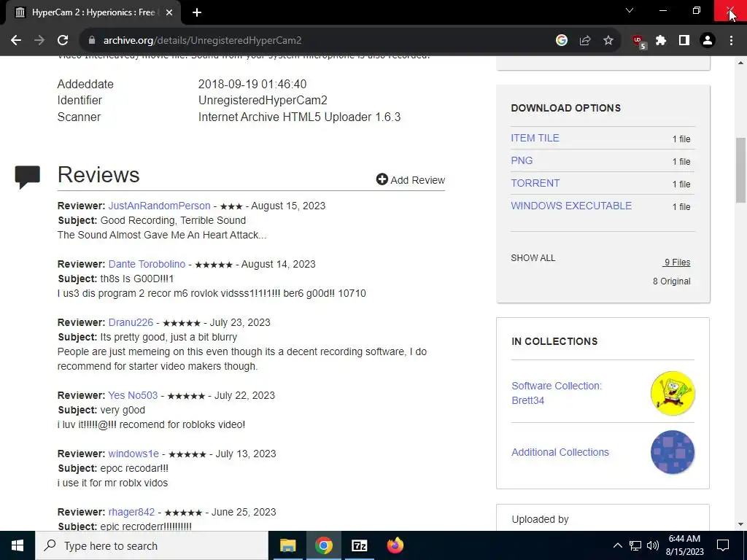Image resolution: width=747 pixels, height=560 pixels.
Task: Click '2018-09-19 01:46:40' added date value
Action: [x=252, y=85]
